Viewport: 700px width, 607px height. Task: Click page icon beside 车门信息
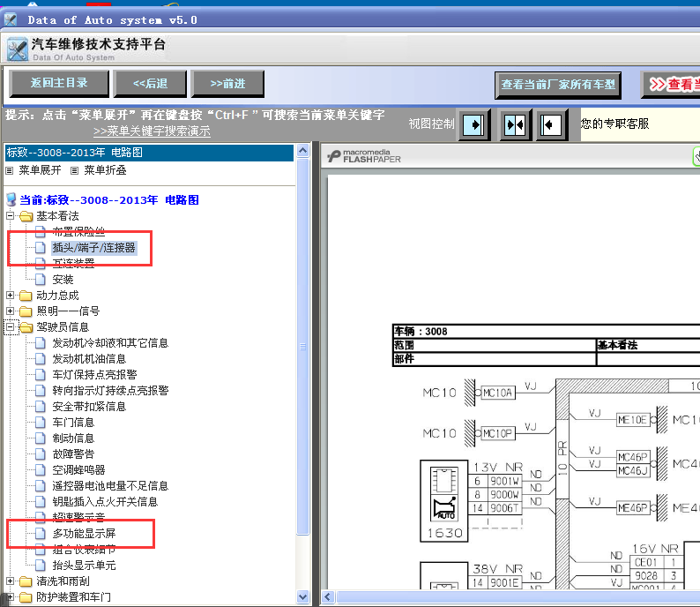[x=41, y=423]
